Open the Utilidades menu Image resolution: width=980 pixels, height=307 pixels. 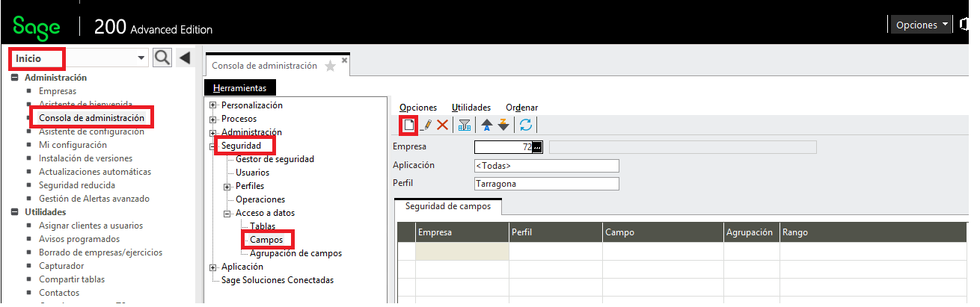click(x=471, y=108)
